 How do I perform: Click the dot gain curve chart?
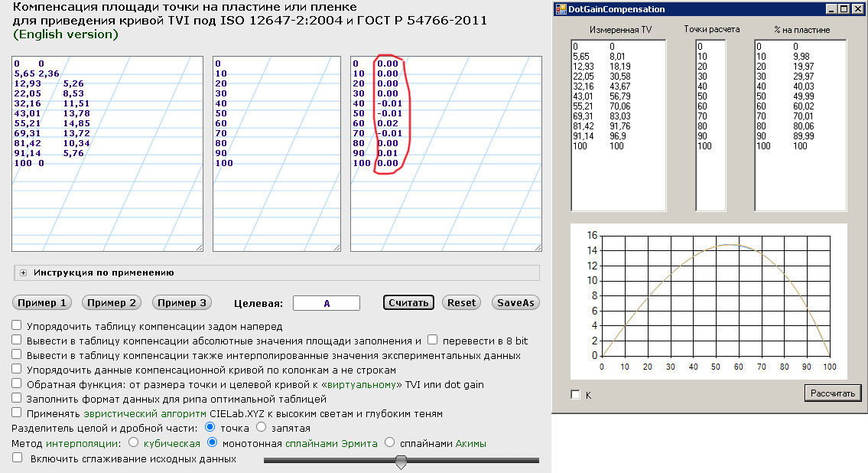click(x=709, y=302)
